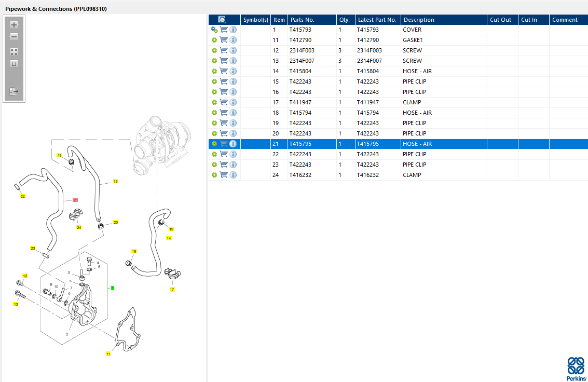Add T416232 CLAMP to cart
The width and height of the screenshot is (588, 382).
pos(224,175)
